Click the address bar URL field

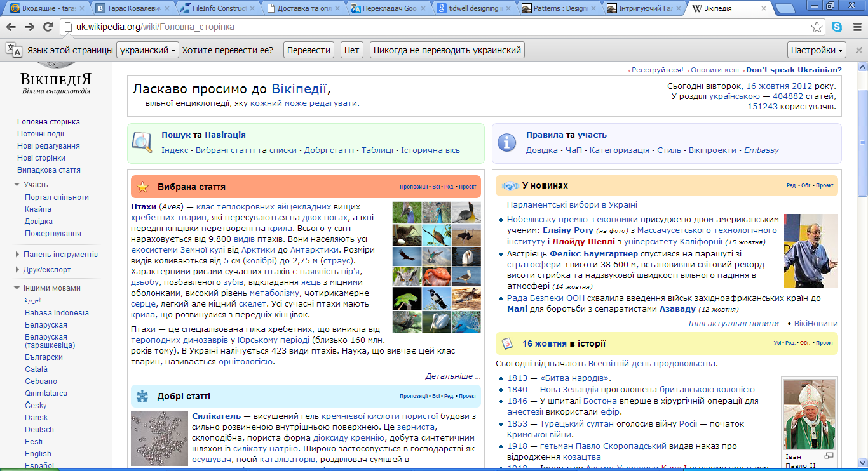click(x=435, y=27)
